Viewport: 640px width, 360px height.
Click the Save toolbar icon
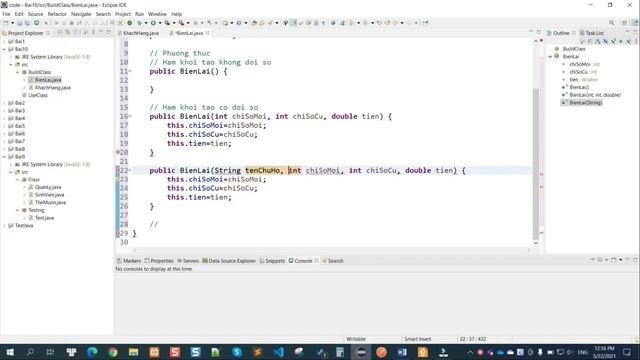[x=19, y=23]
